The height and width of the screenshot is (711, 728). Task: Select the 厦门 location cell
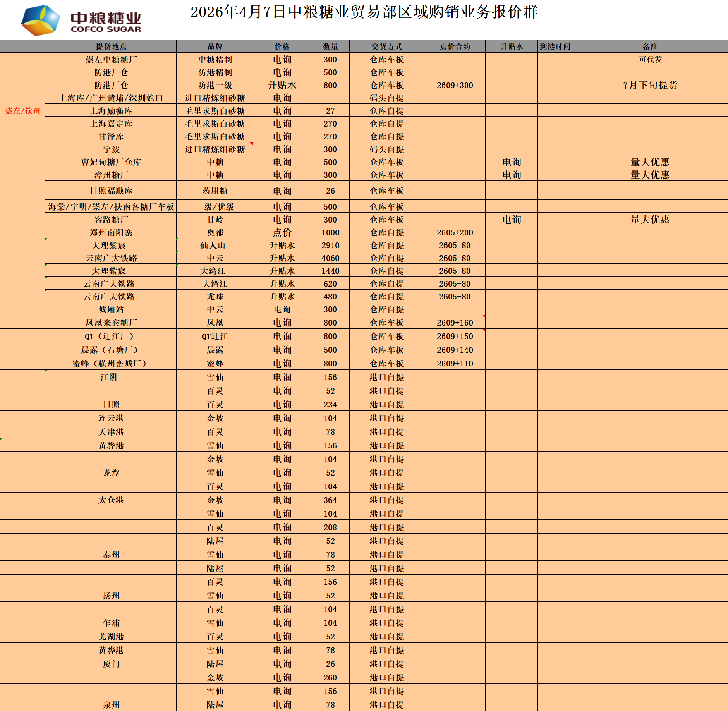pos(111,663)
